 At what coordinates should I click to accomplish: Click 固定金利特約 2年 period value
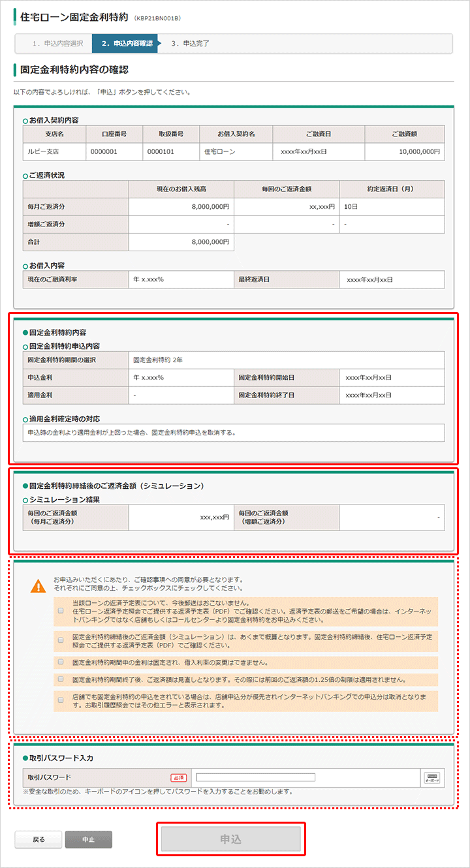tap(157, 360)
